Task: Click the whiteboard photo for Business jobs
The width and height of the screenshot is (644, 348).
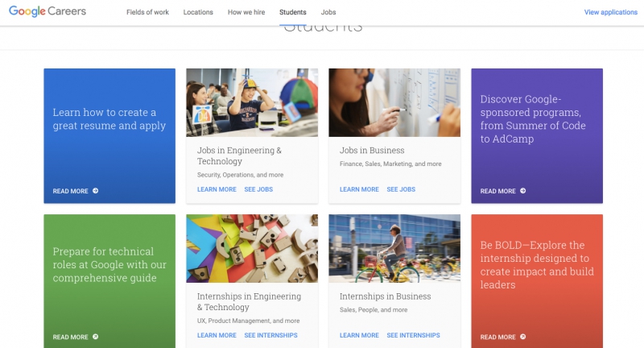Action: pos(394,103)
